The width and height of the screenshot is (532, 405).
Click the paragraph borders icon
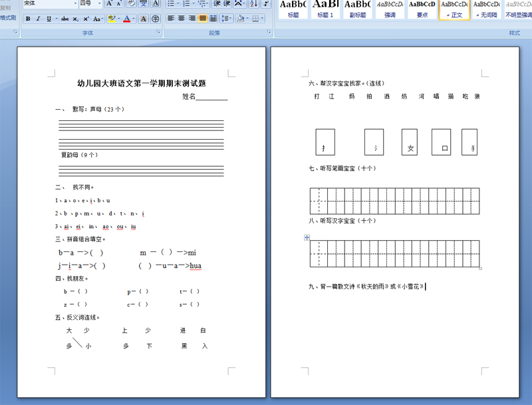coord(255,19)
